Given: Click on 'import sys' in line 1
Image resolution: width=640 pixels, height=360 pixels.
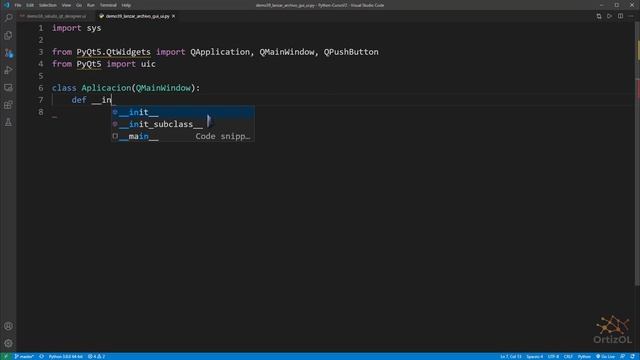Looking at the screenshot, I should 76,28.
